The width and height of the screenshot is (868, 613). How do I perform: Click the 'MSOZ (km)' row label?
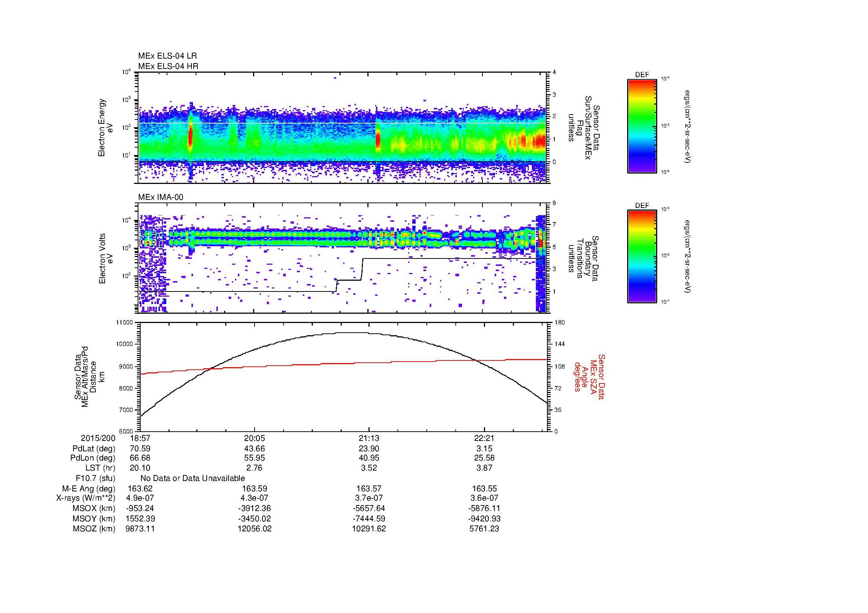click(x=94, y=529)
